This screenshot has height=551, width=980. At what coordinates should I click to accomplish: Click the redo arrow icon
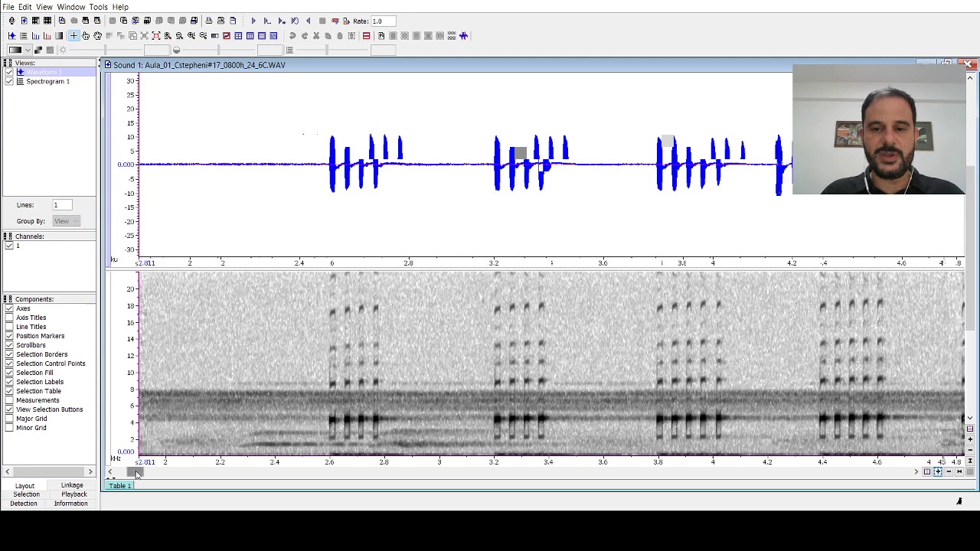[305, 36]
